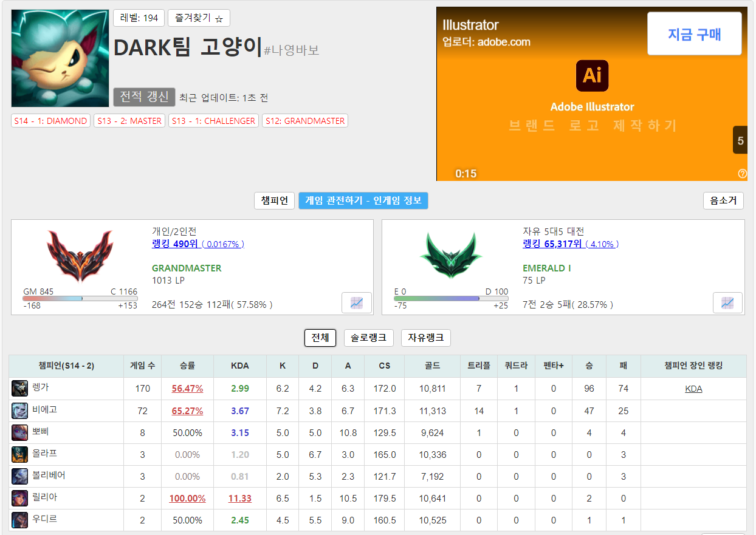
Task: Sort table by 게임 수 column header
Action: point(142,366)
